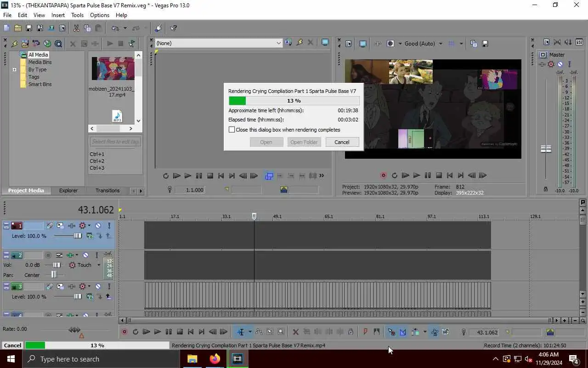
Task: Open the File menu
Action: [x=7, y=15]
